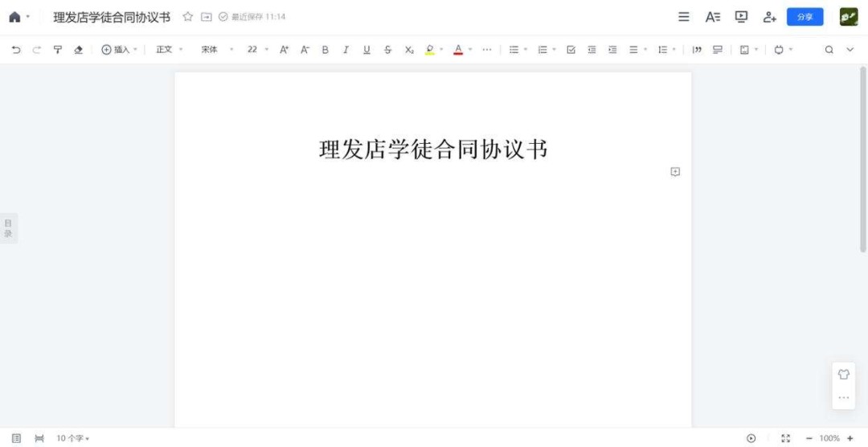
Task: Apply the red font color
Action: pos(458,50)
